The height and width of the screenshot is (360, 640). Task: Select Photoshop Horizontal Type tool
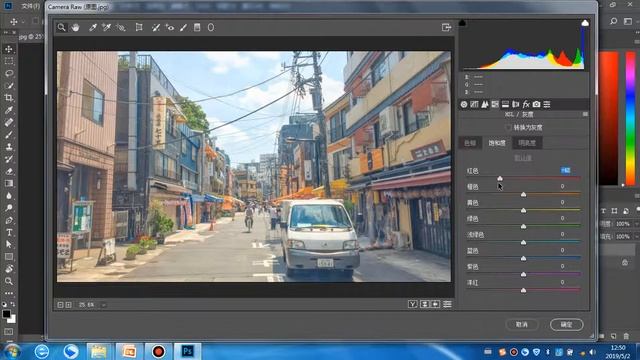(9, 232)
